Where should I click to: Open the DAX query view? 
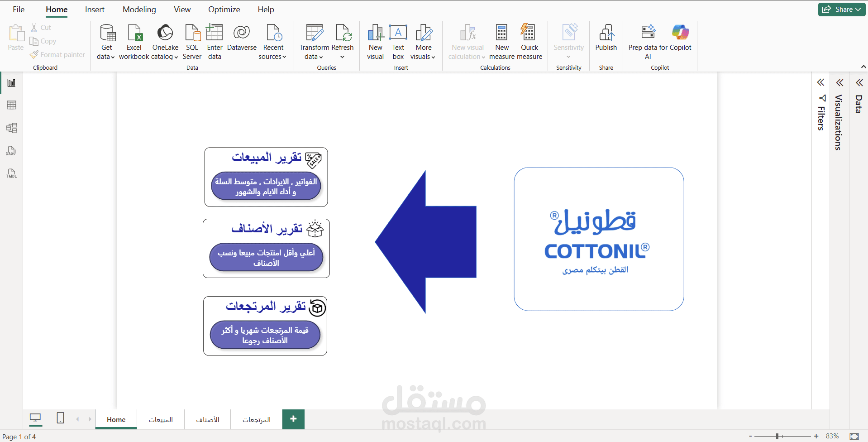(x=11, y=151)
